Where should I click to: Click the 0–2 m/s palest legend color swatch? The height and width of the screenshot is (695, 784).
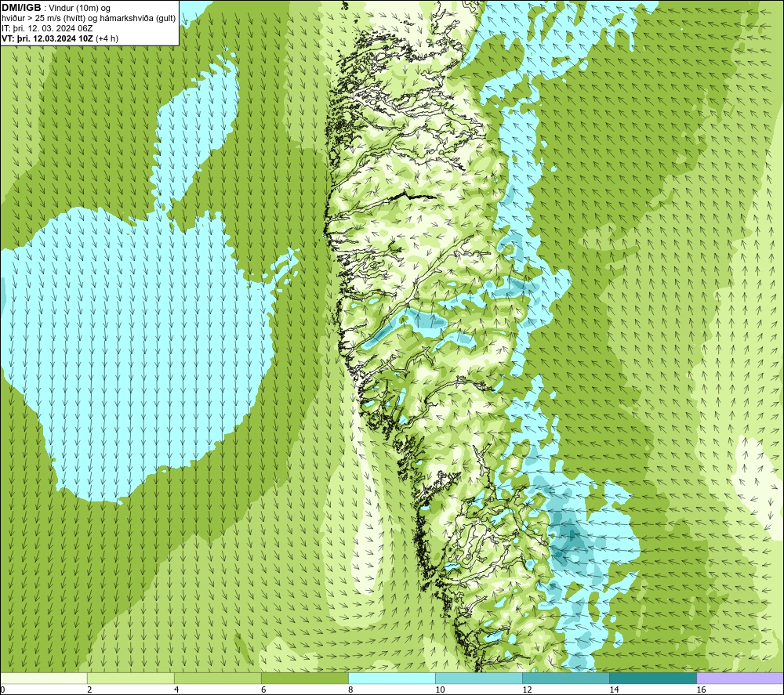click(44, 678)
